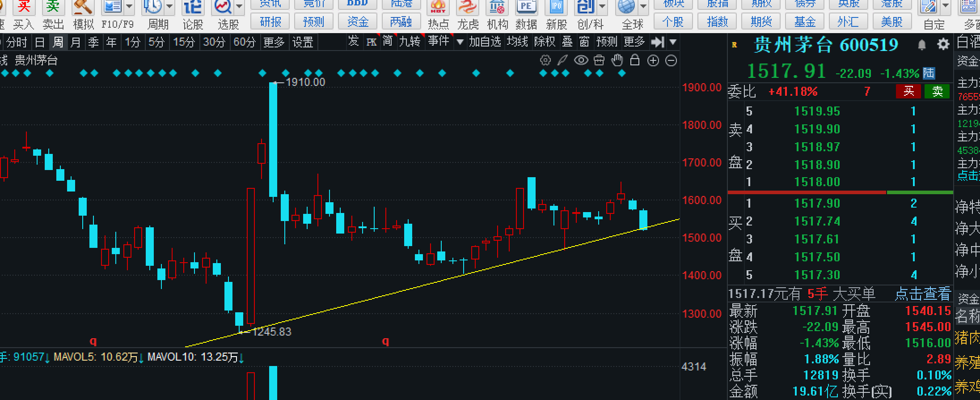This screenshot has height=400, width=980.
Task: Click the chart settings gear icon
Action: click(545, 60)
